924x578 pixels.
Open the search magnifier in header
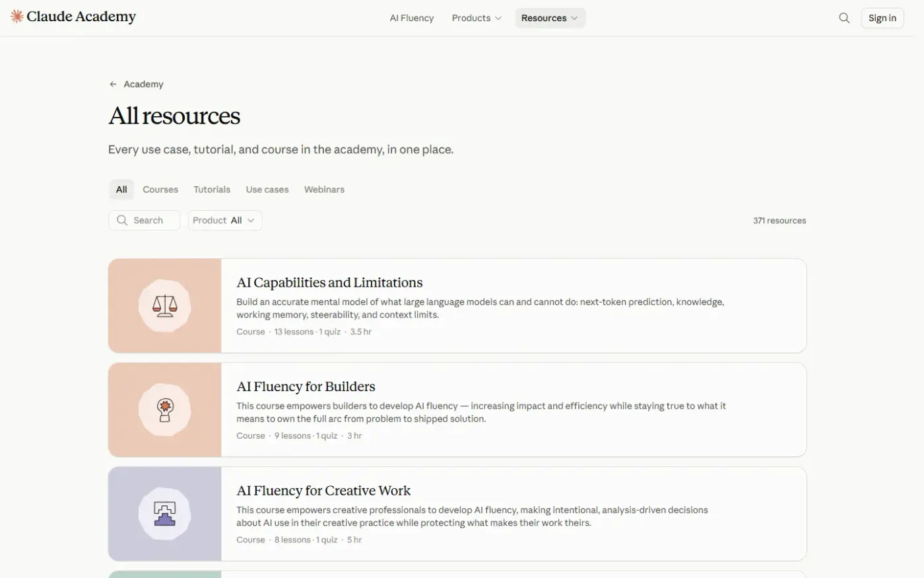(x=844, y=18)
